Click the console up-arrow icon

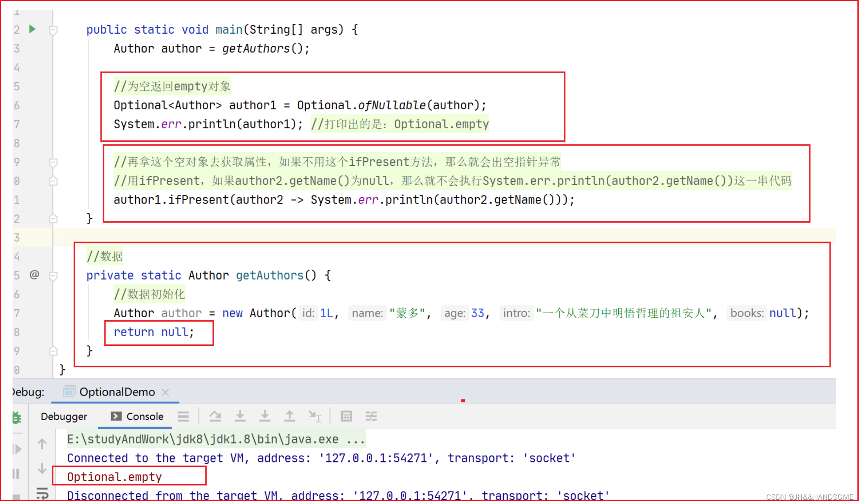(42, 444)
